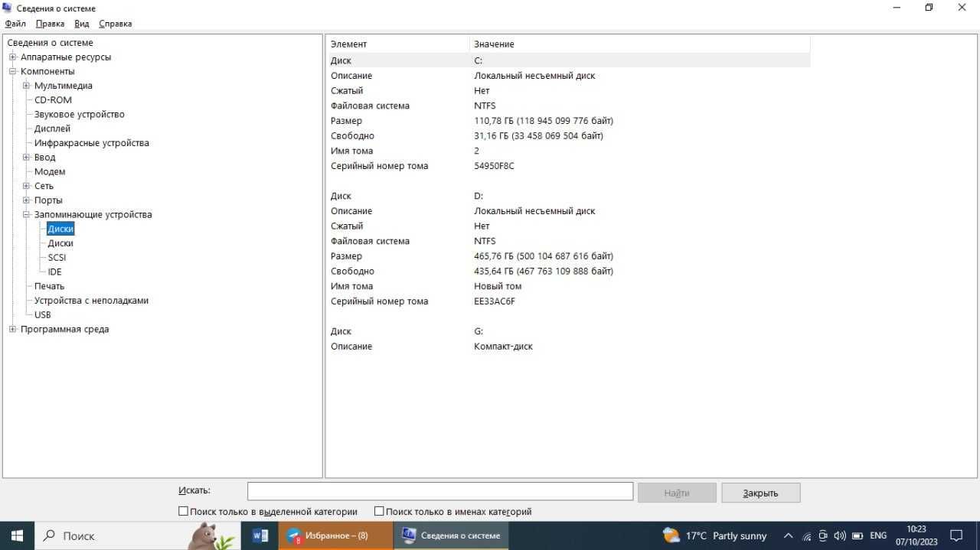Viewport: 980px width, 550px height.
Task: Click the free space value 31,16 ГБ
Action: click(539, 136)
